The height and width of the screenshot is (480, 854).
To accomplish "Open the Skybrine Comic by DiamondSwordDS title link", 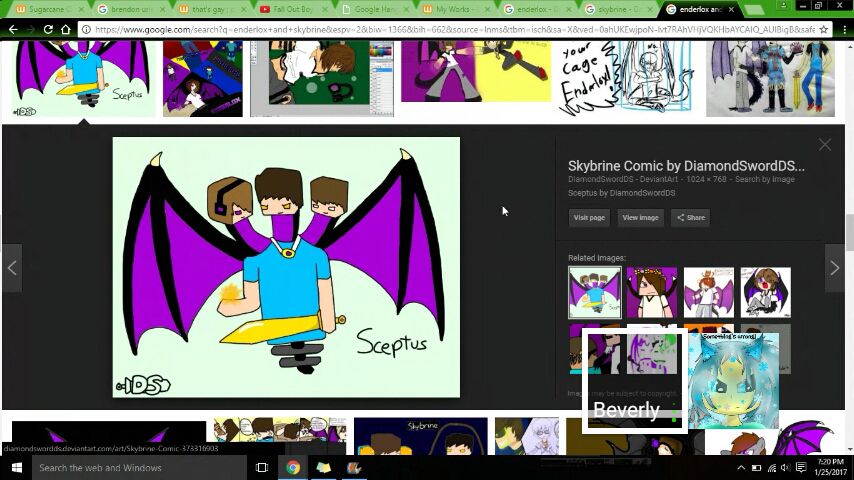I will (x=686, y=166).
